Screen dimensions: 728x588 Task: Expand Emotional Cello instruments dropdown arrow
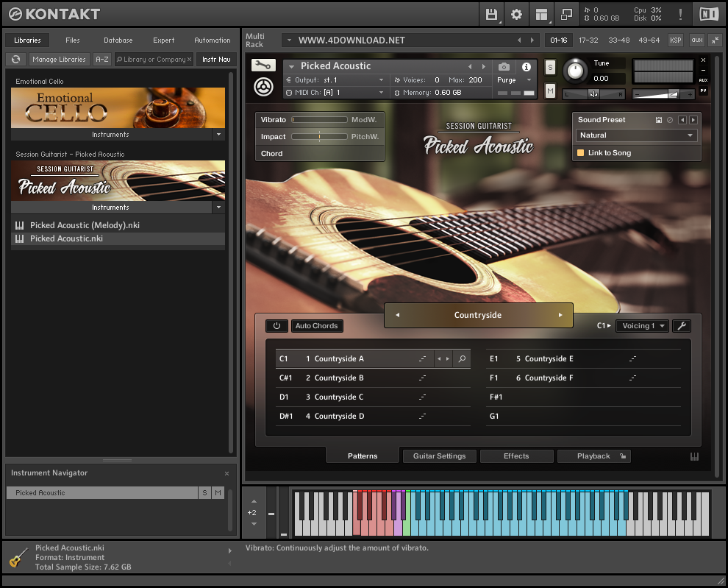coord(218,135)
